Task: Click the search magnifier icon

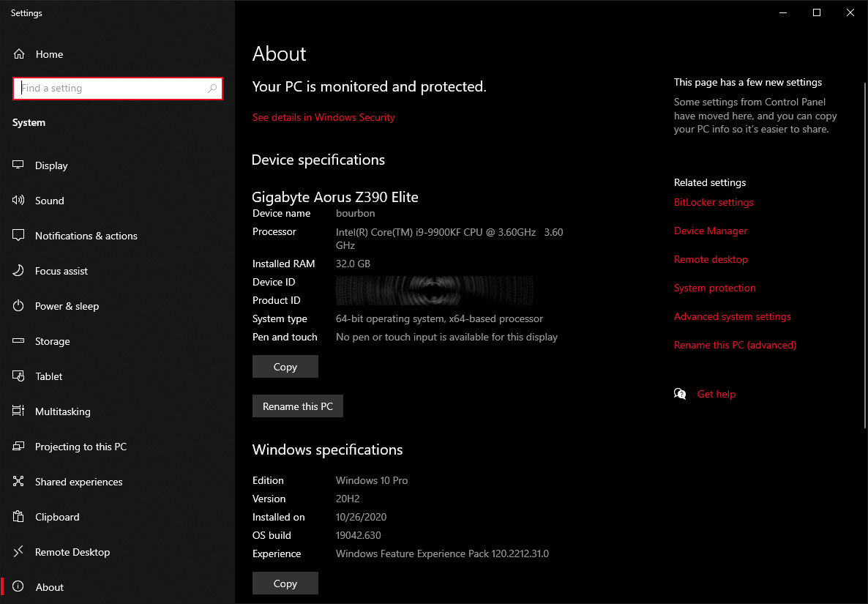Action: coord(212,89)
